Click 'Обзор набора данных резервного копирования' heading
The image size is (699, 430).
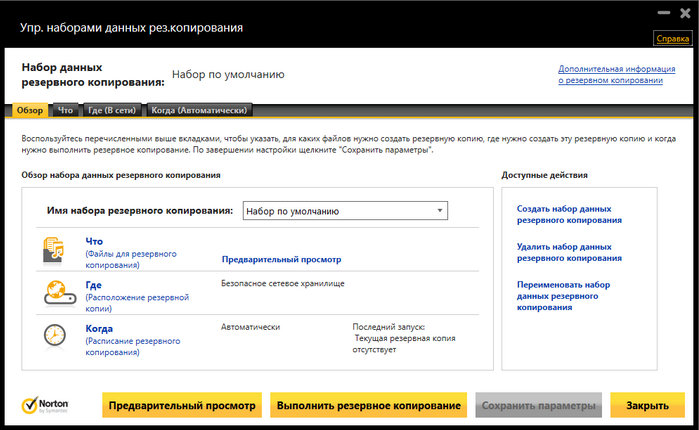pos(121,175)
